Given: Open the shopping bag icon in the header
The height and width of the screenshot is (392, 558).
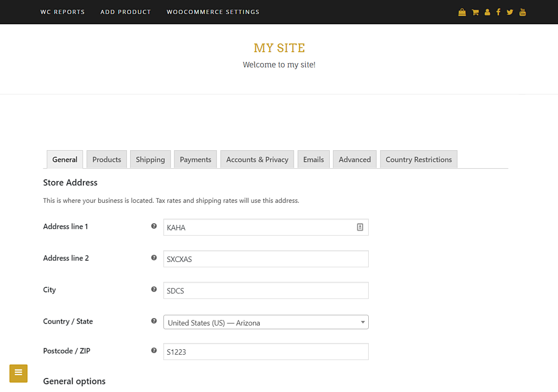Looking at the screenshot, I should (462, 12).
